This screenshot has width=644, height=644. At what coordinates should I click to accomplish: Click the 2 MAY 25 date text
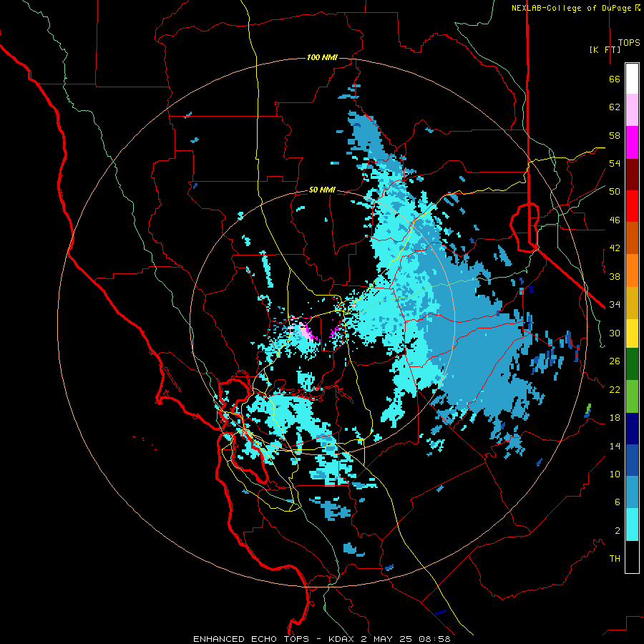tap(386, 639)
